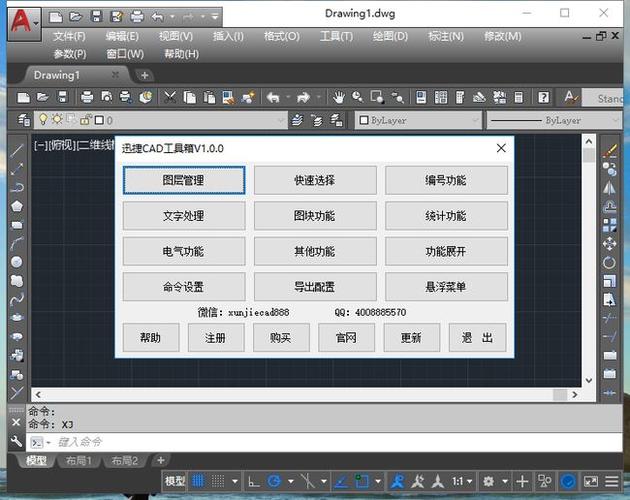Screen dimensions: 630x500
Task: Open the annotation scale 1:1 dropdown
Action: [x=462, y=481]
